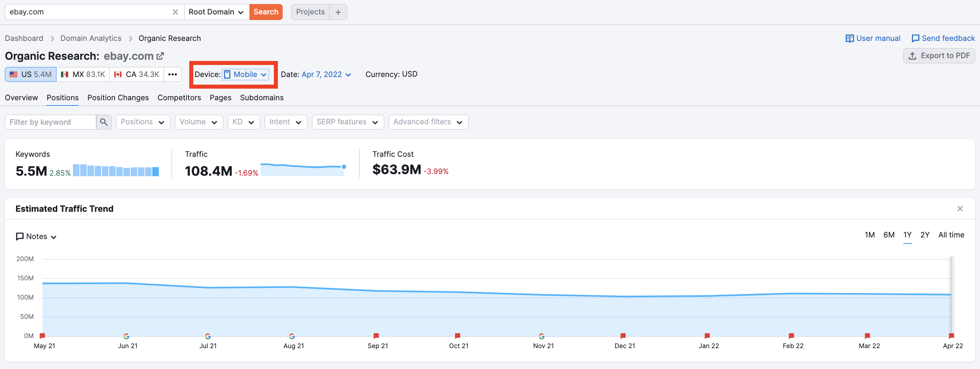
Task: Click the Traffic sparkline end dot
Action: [344, 167]
